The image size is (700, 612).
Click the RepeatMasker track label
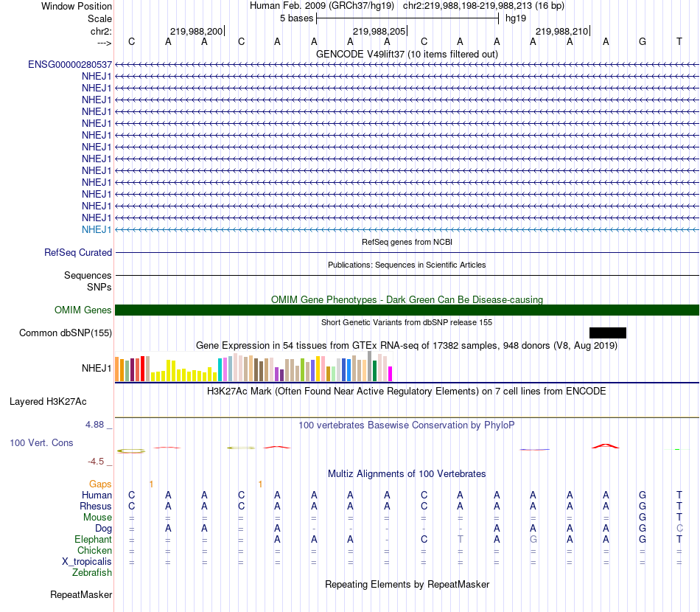click(81, 594)
